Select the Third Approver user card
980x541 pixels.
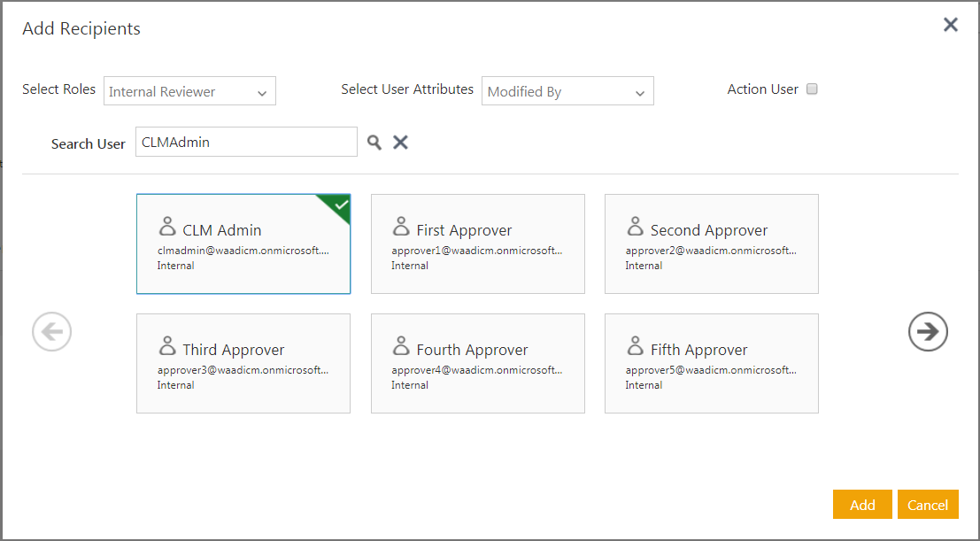tap(243, 364)
